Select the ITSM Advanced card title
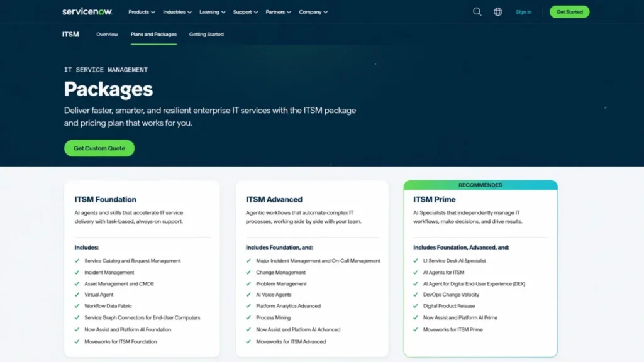This screenshot has height=362, width=644. [x=274, y=199]
